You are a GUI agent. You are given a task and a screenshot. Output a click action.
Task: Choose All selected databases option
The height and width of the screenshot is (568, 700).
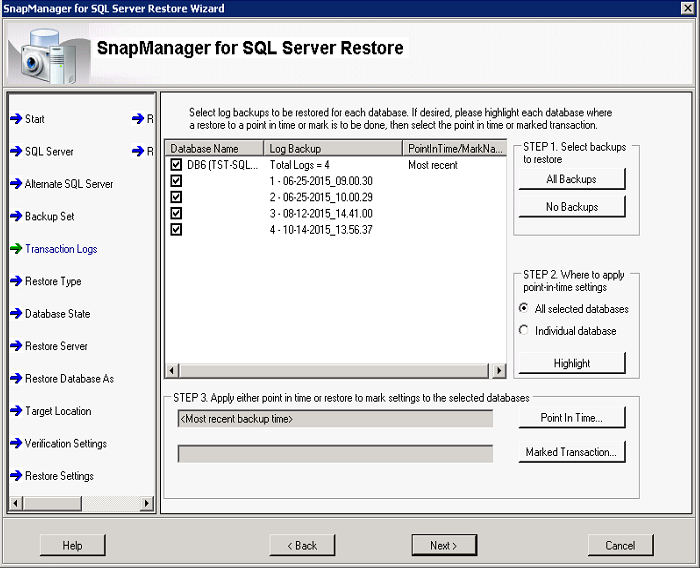(525, 309)
